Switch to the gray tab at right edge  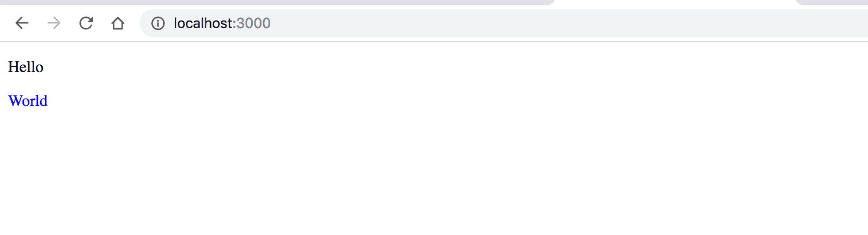click(x=833, y=2)
